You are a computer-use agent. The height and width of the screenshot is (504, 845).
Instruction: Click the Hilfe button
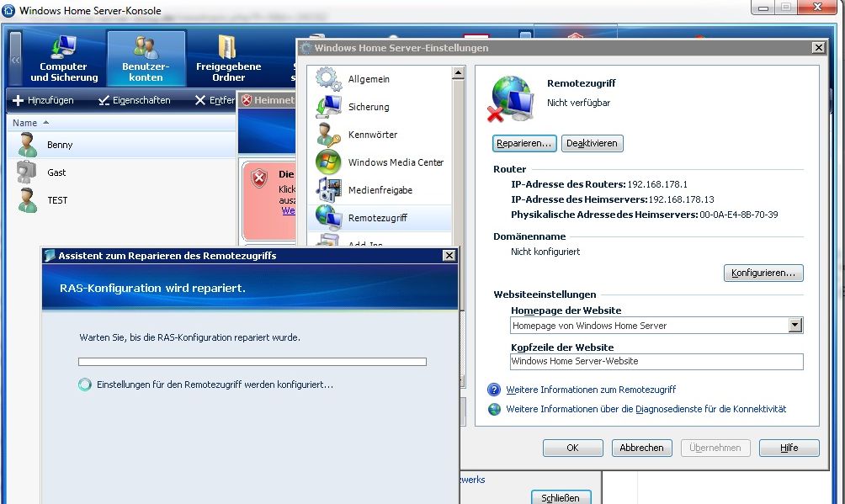[789, 448]
